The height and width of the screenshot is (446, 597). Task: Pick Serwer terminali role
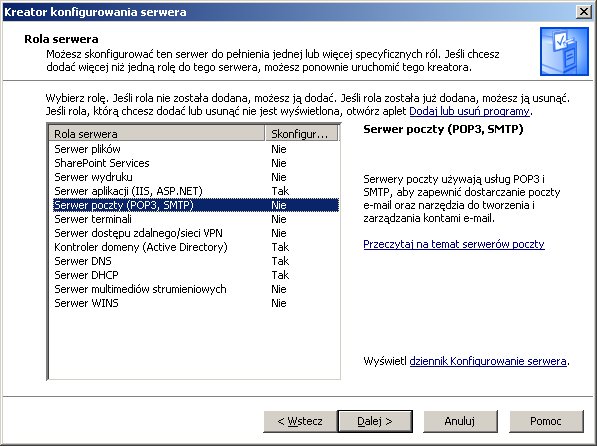coord(194,219)
